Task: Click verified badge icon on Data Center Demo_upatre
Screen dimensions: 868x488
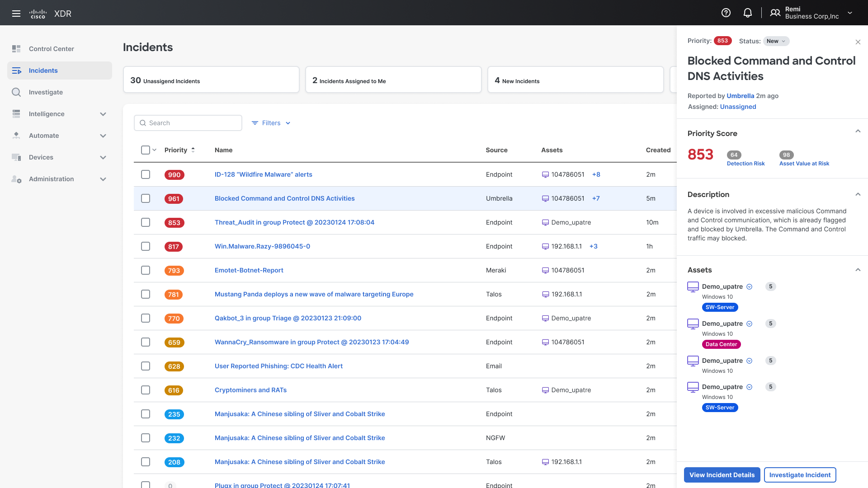Action: pyautogui.click(x=749, y=324)
